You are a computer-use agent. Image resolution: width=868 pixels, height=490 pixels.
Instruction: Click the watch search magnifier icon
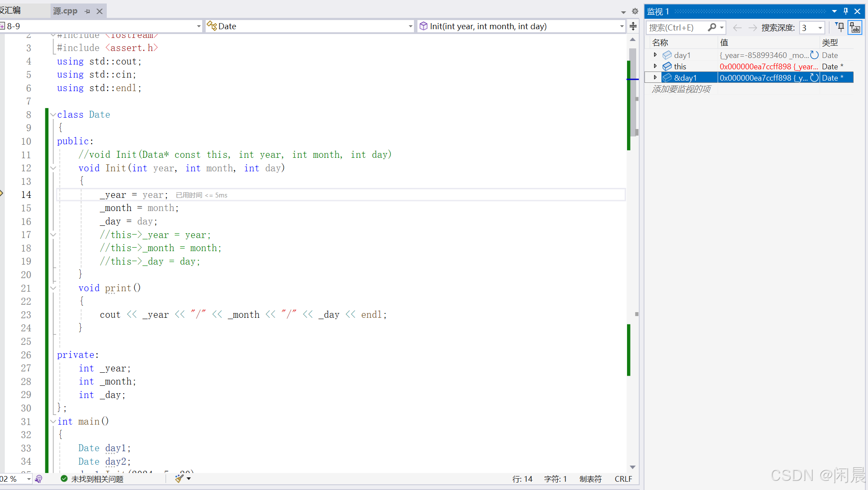[x=712, y=27]
